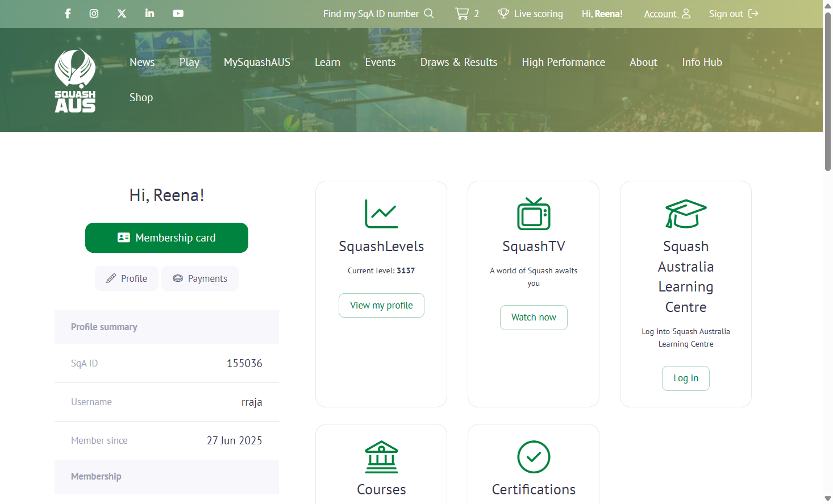Open the News menu
The width and height of the screenshot is (833, 504).
tap(142, 63)
